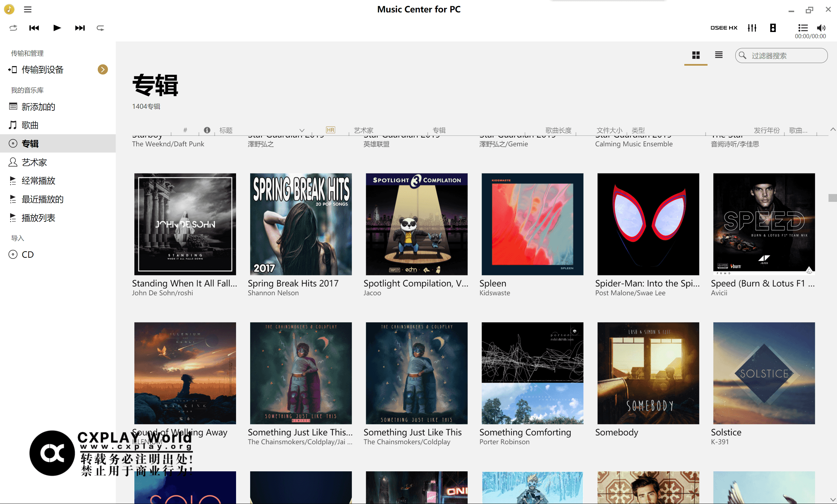The width and height of the screenshot is (837, 504).
Task: Open the volume control icon
Action: 821,28
